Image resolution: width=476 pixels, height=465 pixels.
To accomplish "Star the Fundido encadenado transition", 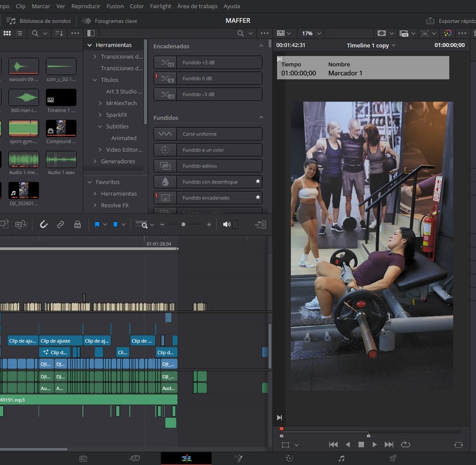I will coord(258,198).
